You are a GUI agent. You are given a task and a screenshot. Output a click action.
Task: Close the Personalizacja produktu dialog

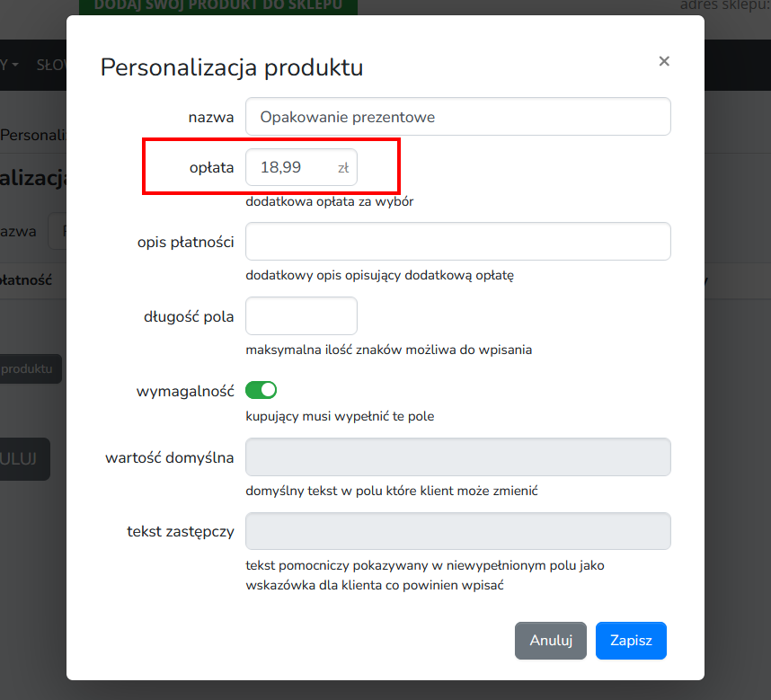click(664, 61)
